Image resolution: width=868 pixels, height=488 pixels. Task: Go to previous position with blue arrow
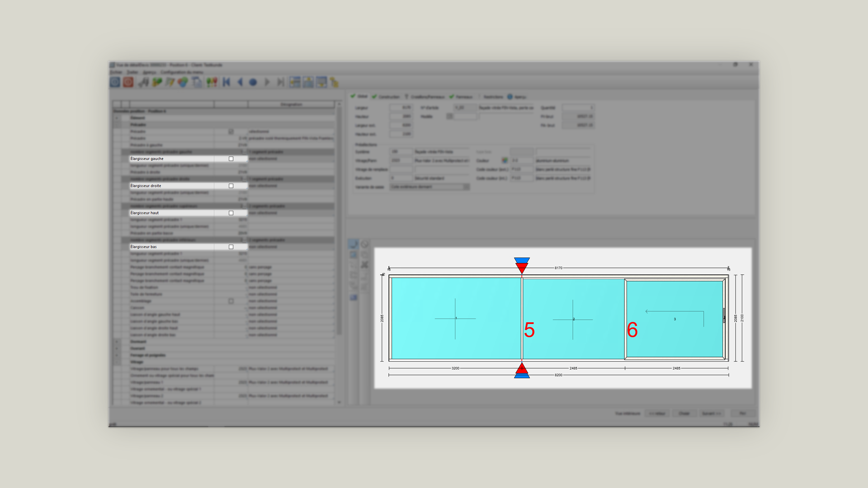(240, 82)
